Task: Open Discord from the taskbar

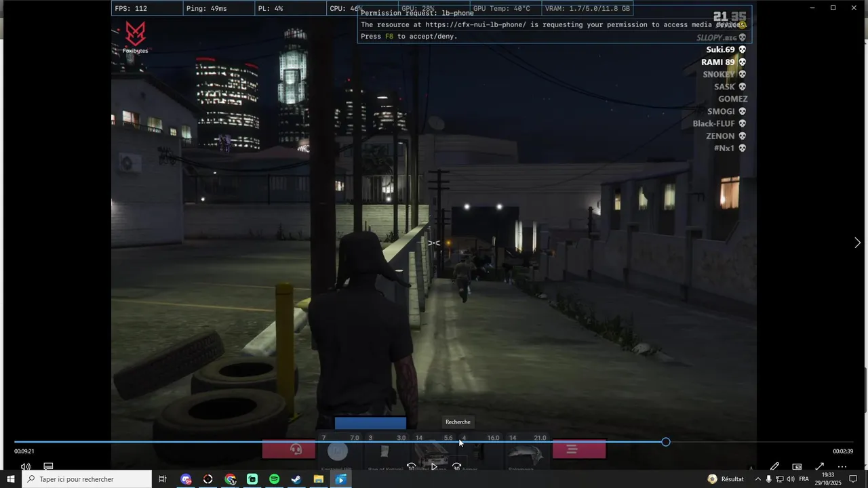Action: (186, 479)
